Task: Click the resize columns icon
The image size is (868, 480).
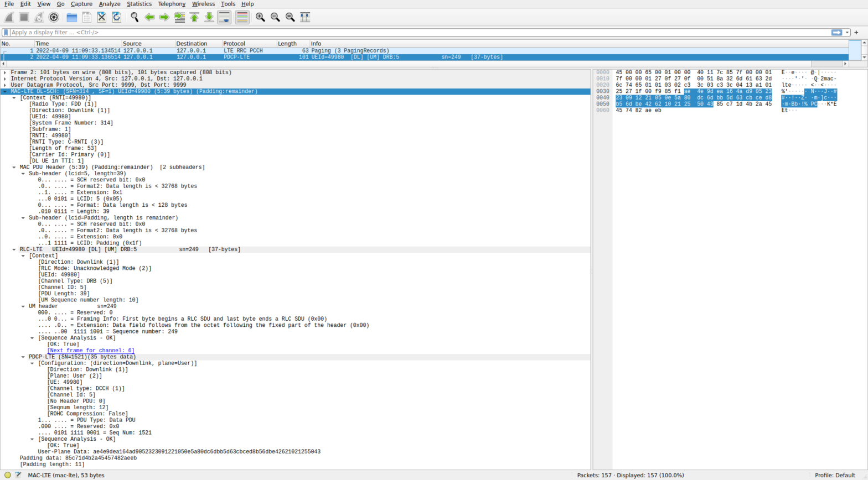Action: [305, 18]
